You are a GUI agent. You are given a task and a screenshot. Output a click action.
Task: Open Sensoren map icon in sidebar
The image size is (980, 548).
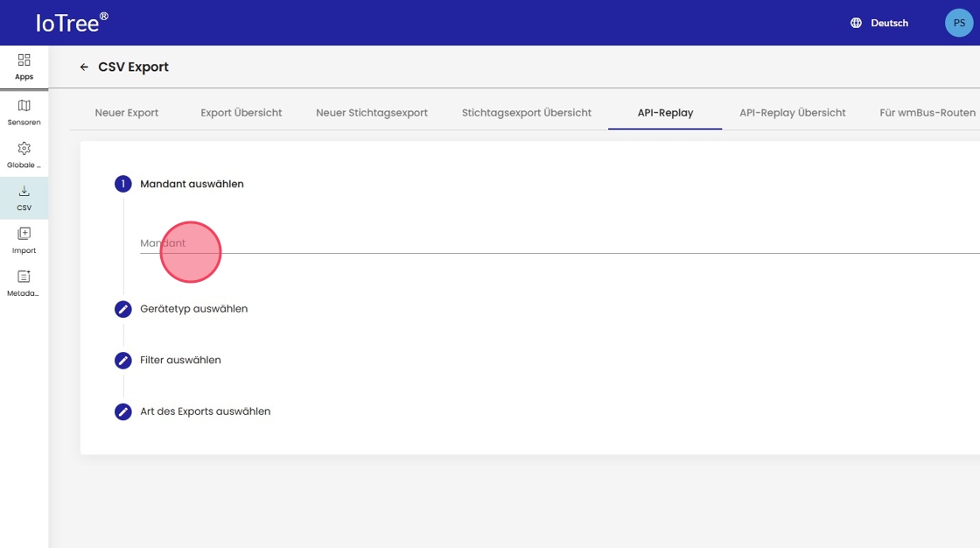coord(24,106)
